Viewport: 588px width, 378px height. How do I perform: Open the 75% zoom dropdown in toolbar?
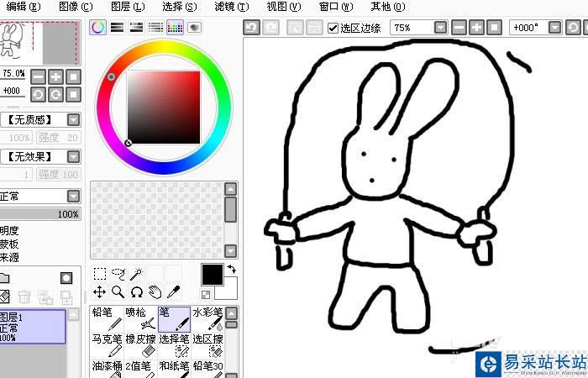[440, 28]
